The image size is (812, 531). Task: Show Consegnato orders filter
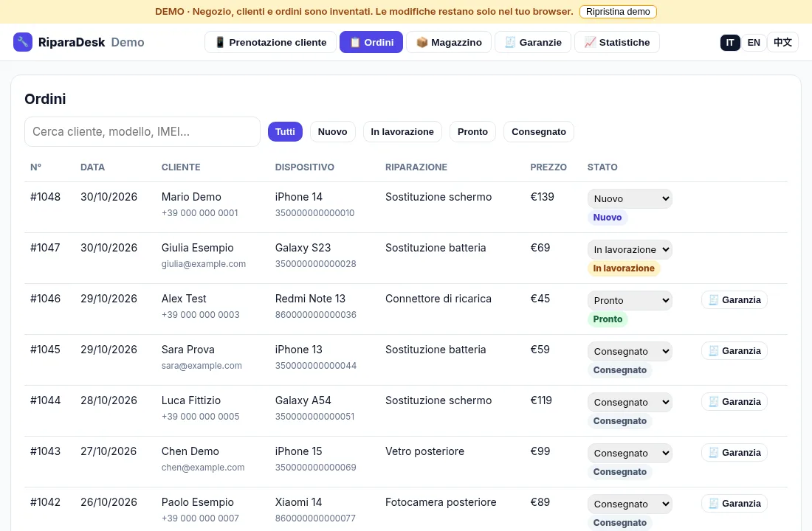coord(539,131)
